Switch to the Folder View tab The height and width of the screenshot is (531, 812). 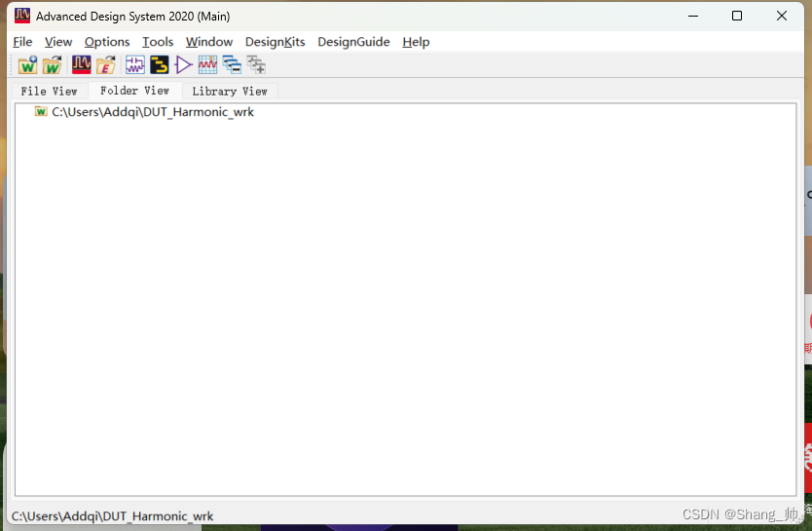(x=134, y=91)
